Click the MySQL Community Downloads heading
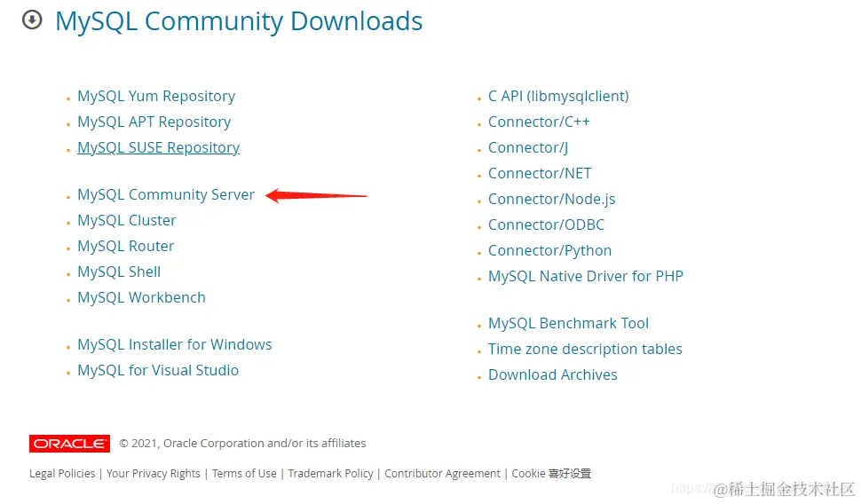861x504 pixels. click(x=239, y=21)
